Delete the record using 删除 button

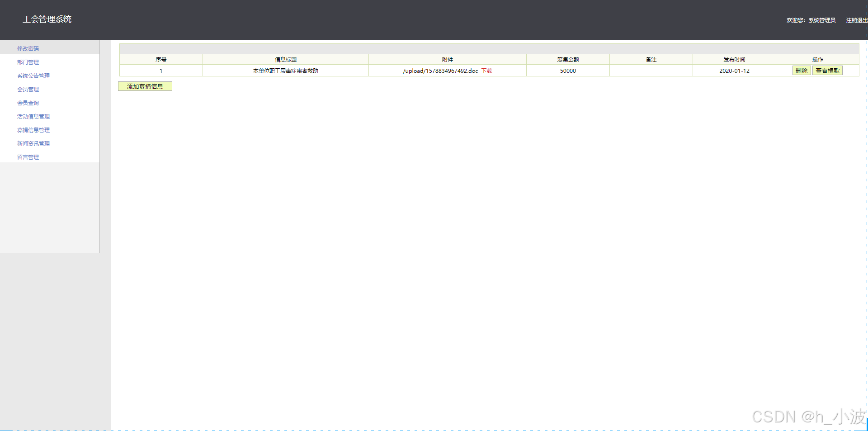[x=801, y=71]
